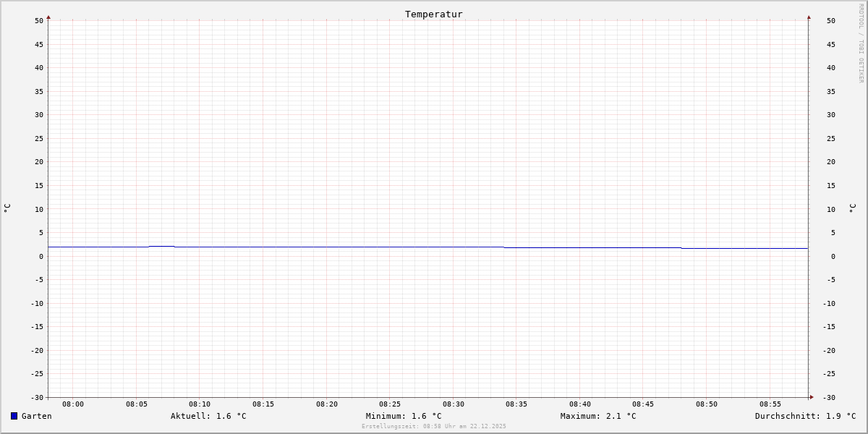Viewport: 868px width, 434px height.
Task: Click the red arrow at x-axis end
Action: pyautogui.click(x=812, y=397)
